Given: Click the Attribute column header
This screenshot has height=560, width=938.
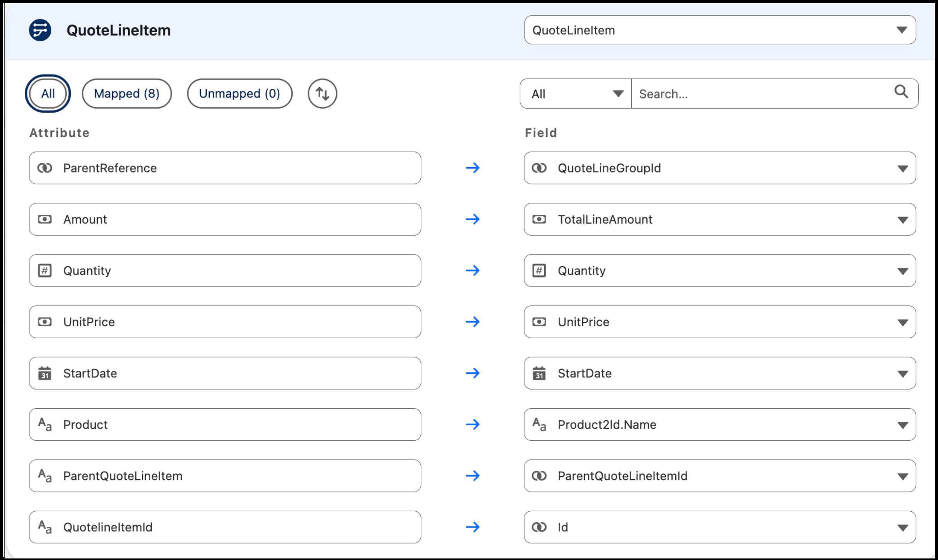Looking at the screenshot, I should [59, 133].
